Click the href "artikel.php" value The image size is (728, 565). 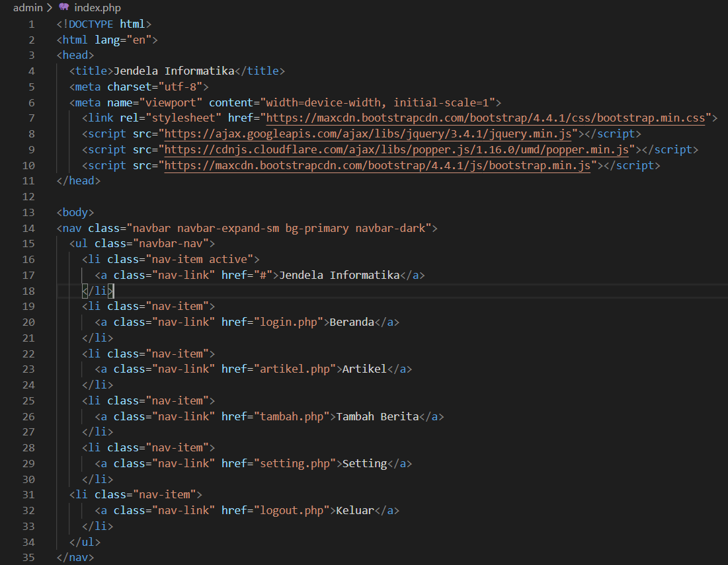click(295, 369)
